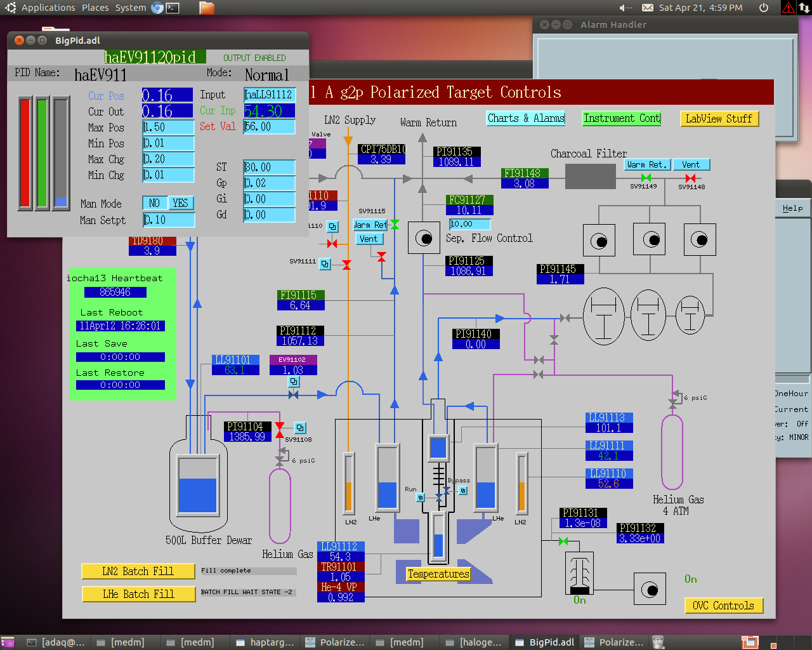The image size is (812, 650).
Task: Click Vent button above SV91148
Action: 691,164
